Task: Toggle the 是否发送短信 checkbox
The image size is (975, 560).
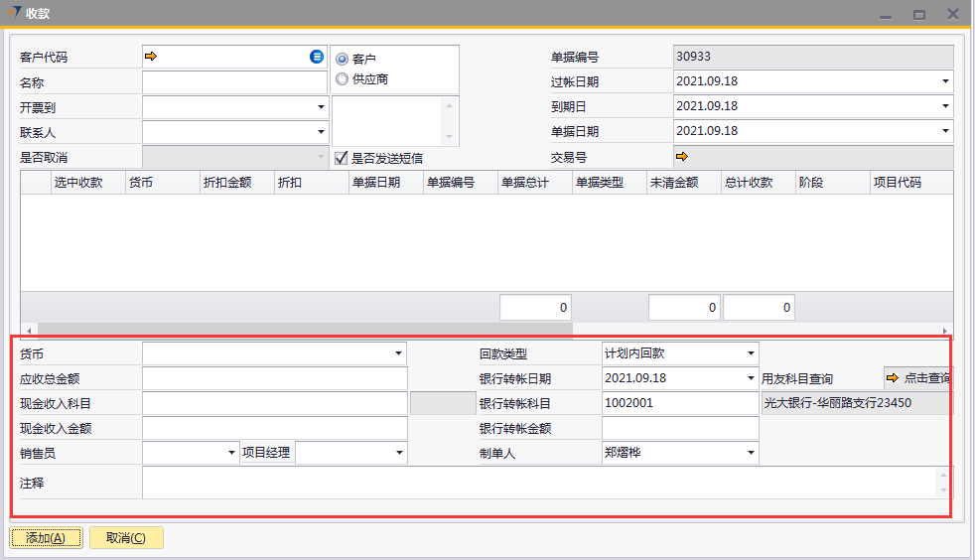Action: pyautogui.click(x=341, y=157)
